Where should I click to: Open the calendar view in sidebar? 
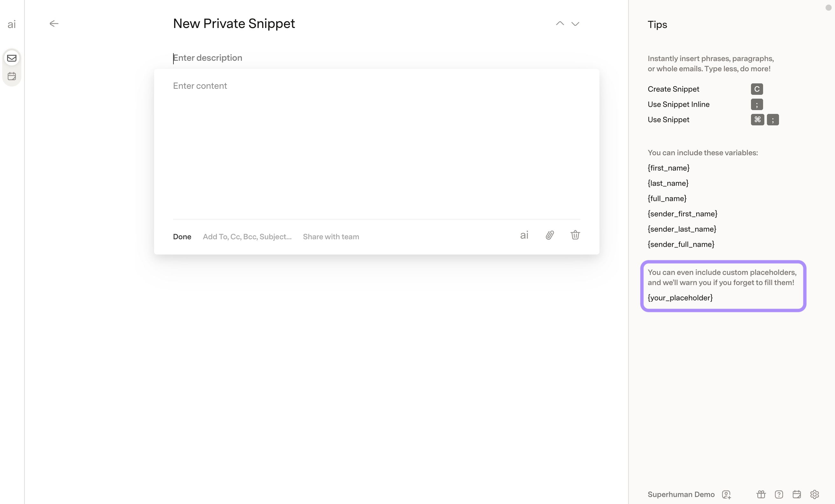click(12, 76)
